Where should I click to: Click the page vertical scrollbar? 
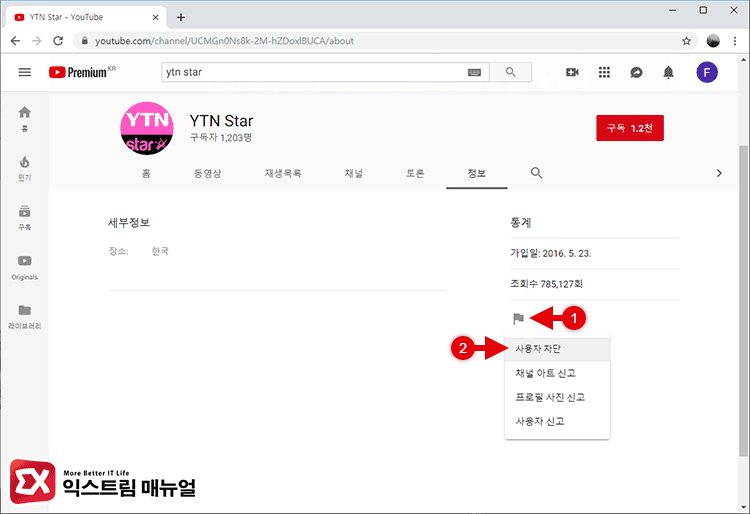point(743,300)
